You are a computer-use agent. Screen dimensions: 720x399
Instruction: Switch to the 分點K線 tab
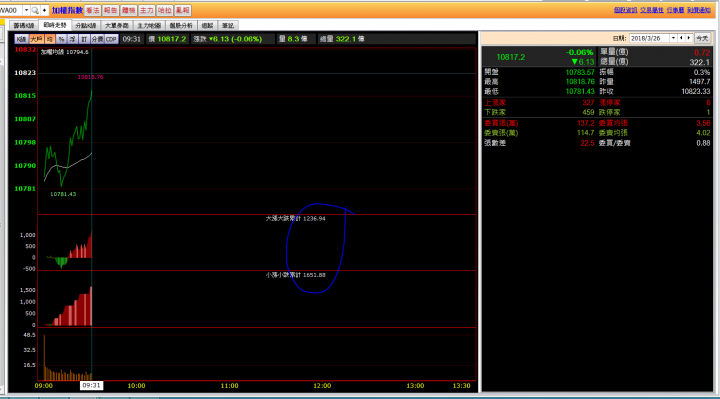pyautogui.click(x=85, y=26)
